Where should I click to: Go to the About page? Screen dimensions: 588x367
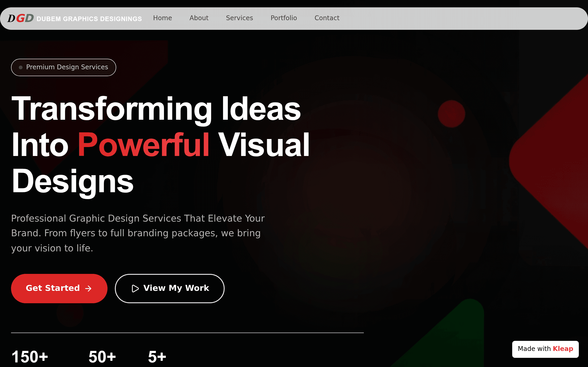(199, 18)
